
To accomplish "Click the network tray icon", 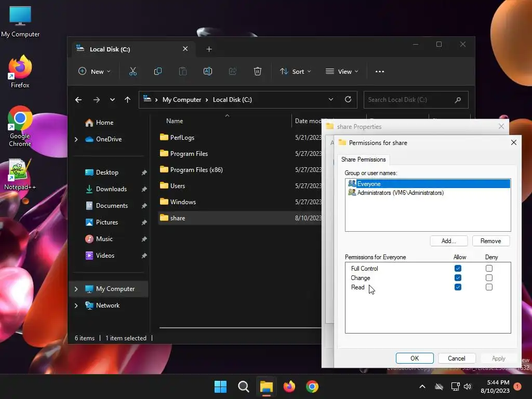I will coord(455,387).
